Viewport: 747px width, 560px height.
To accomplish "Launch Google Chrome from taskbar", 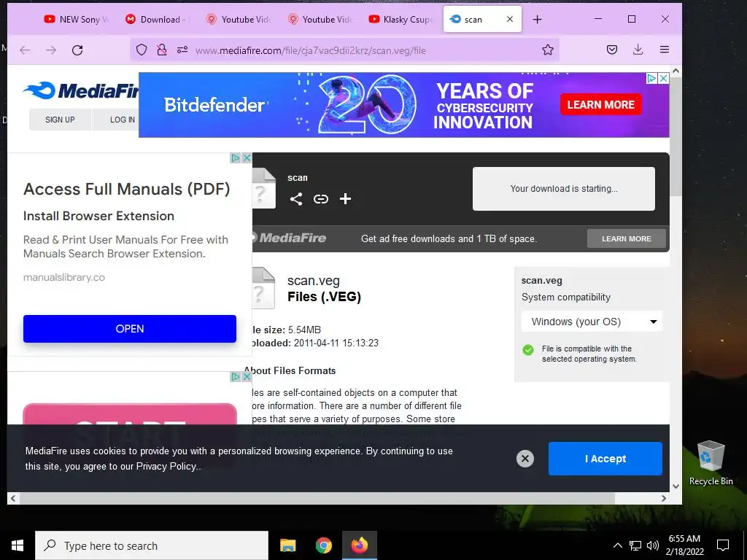I will point(323,545).
